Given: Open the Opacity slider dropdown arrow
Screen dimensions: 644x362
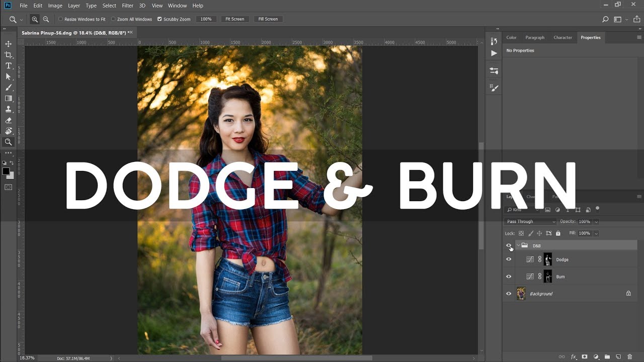Looking at the screenshot, I should [x=596, y=222].
